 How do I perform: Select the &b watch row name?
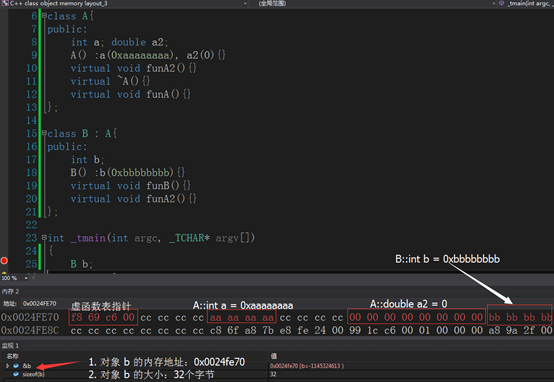pyautogui.click(x=27, y=366)
